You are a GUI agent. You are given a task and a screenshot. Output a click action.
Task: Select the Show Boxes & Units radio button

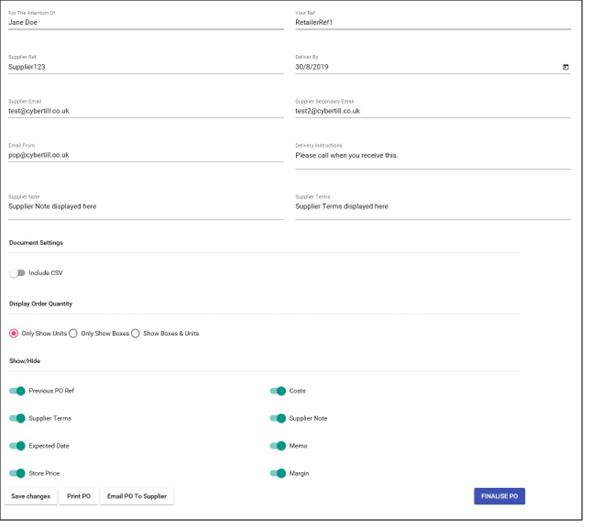coord(136,334)
